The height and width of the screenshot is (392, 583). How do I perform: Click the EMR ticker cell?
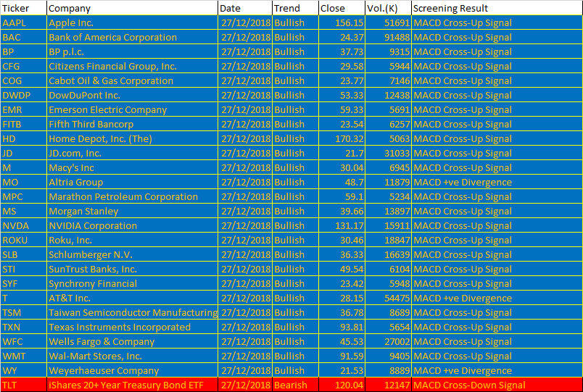23,109
